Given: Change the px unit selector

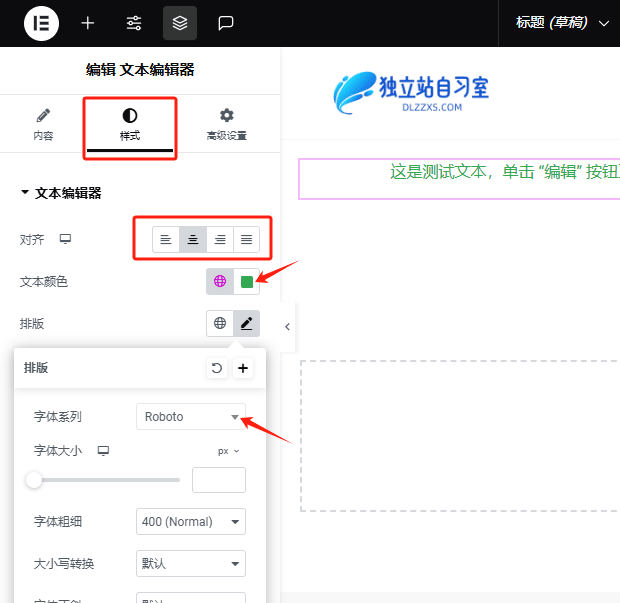Looking at the screenshot, I should tap(229, 451).
